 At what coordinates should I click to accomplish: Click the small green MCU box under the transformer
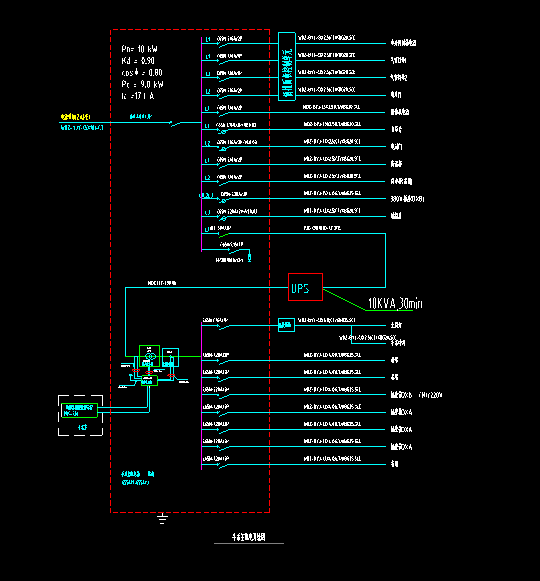pyautogui.click(x=149, y=381)
